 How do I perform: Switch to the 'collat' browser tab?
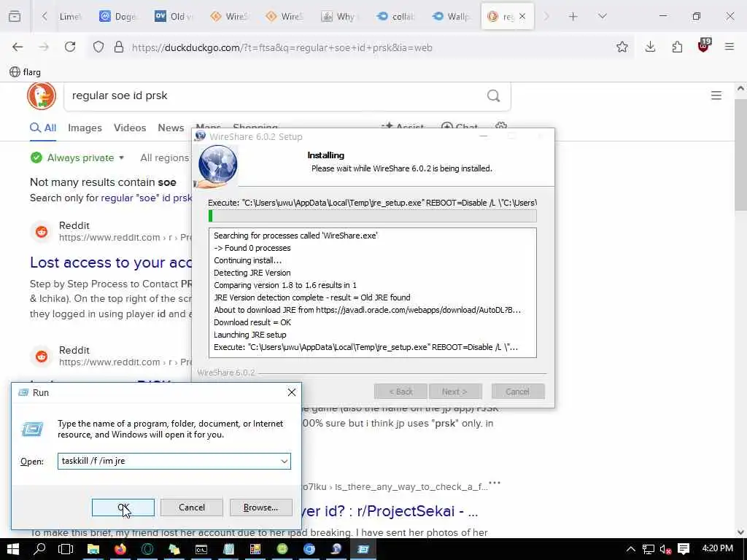[395, 16]
